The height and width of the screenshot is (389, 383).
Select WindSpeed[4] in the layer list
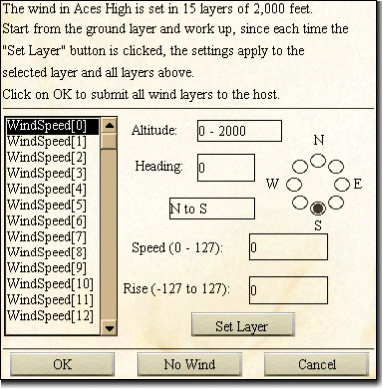52,189
